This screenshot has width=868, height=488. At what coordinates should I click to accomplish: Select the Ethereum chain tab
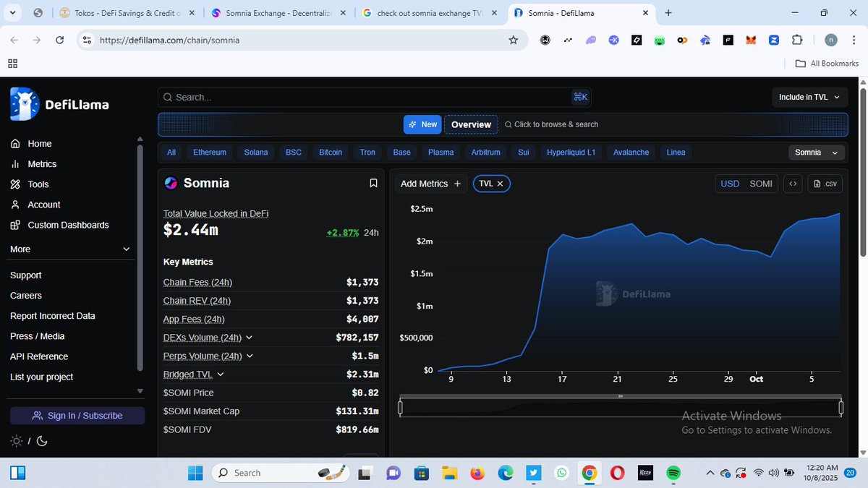coord(210,153)
